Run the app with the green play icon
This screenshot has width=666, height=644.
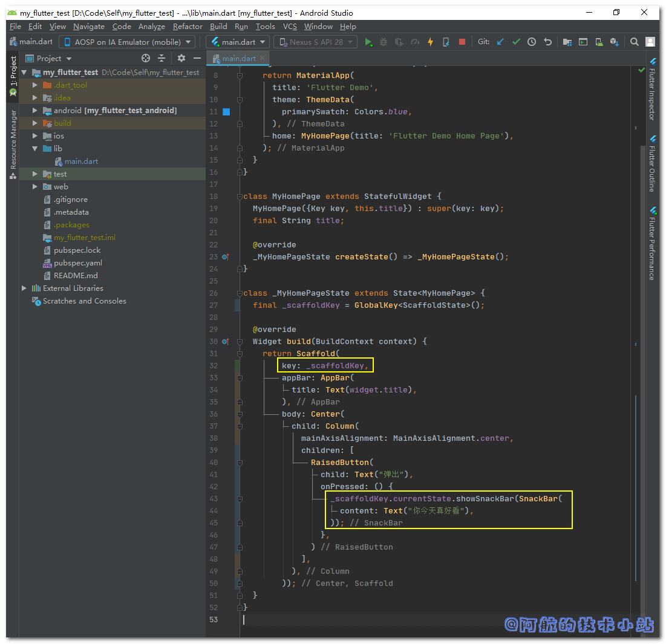point(368,42)
